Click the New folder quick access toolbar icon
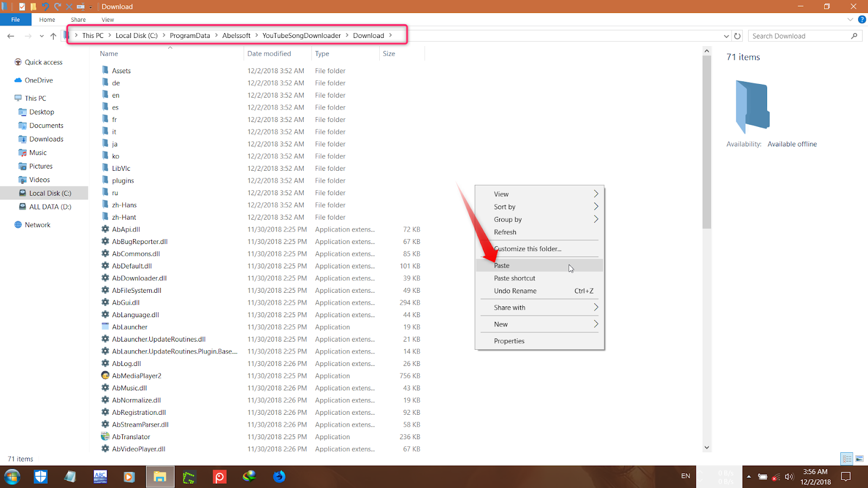The height and width of the screenshot is (488, 868). coord(33,7)
